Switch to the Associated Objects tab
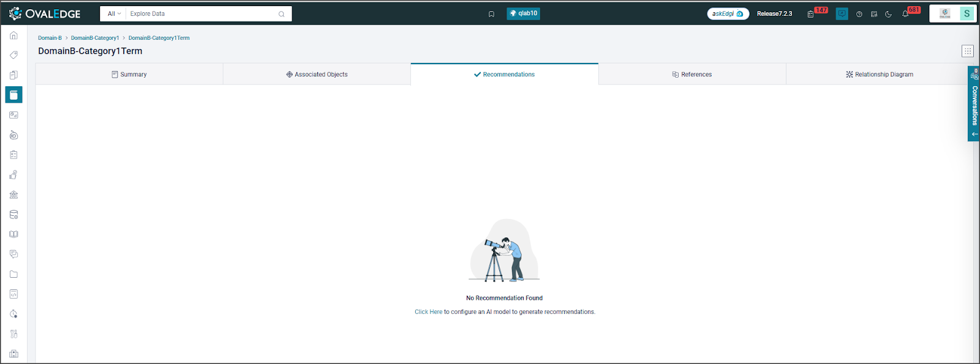980x364 pixels. point(317,75)
